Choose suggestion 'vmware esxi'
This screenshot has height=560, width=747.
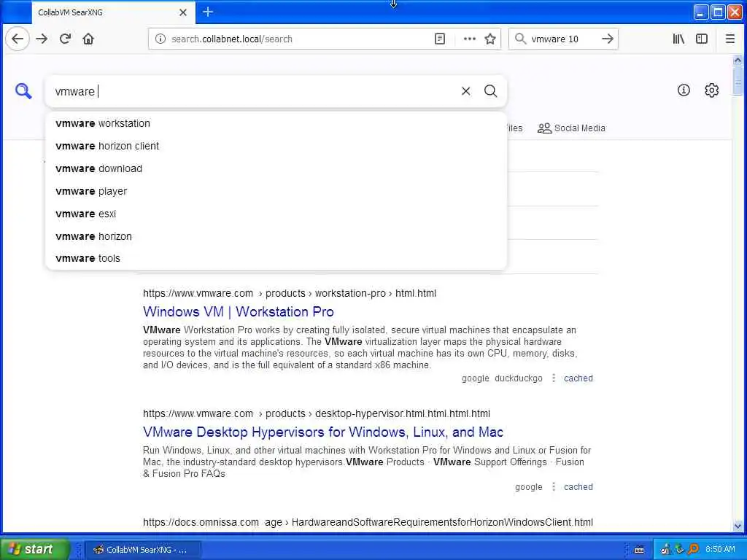point(276,214)
